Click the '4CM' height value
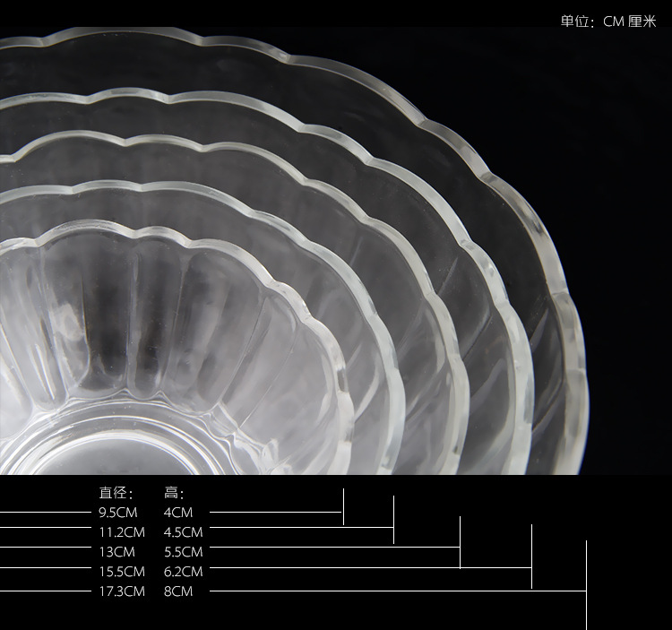The height and width of the screenshot is (630, 672). click(178, 512)
